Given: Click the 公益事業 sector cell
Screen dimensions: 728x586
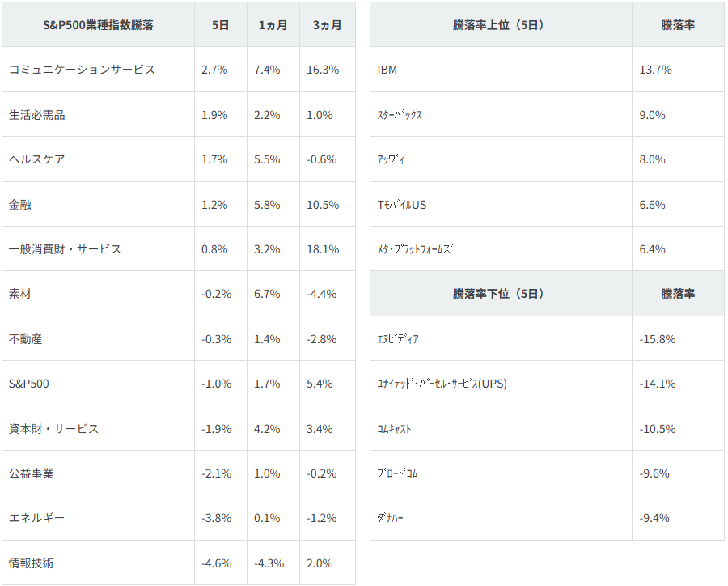Looking at the screenshot, I should point(32,473).
